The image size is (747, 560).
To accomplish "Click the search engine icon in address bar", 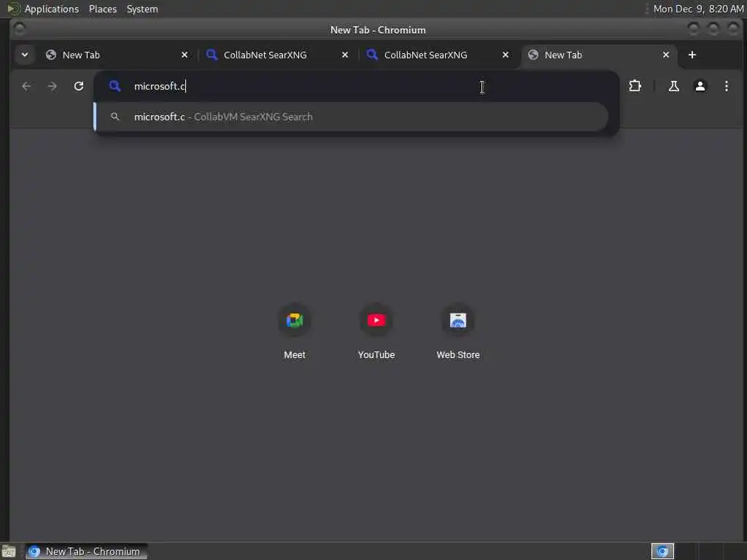I will (115, 86).
